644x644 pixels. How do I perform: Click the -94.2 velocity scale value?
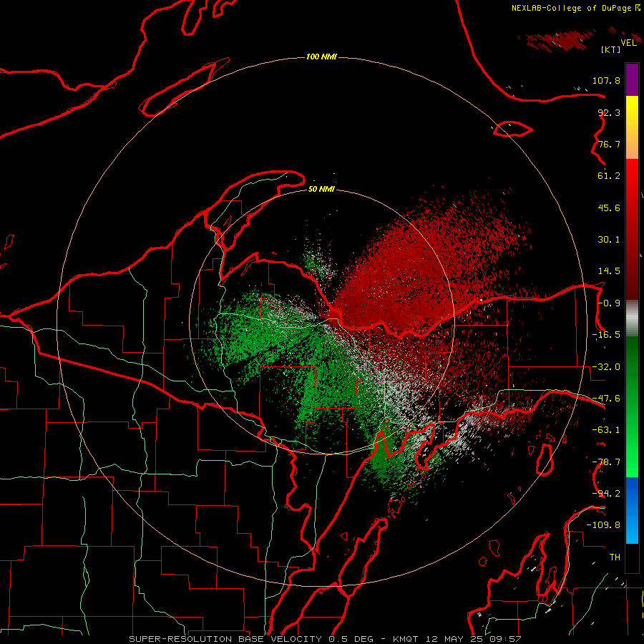pos(606,494)
